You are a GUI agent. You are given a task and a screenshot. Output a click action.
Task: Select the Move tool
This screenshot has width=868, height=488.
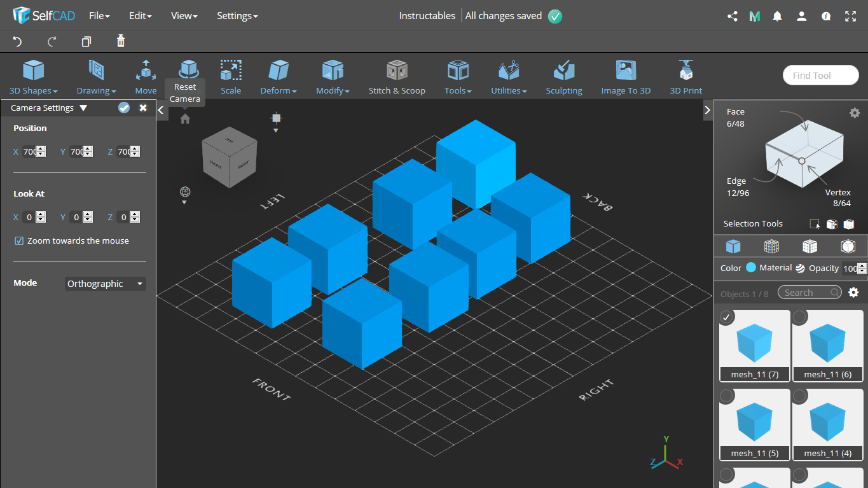146,77
